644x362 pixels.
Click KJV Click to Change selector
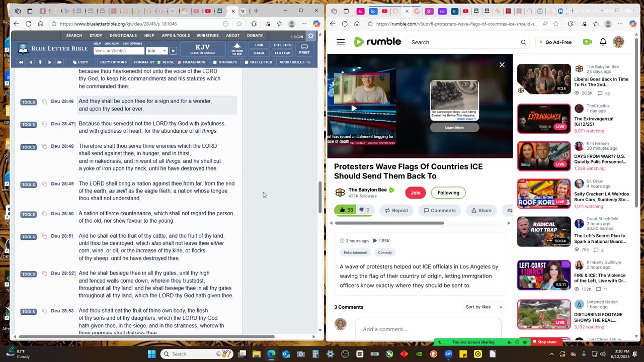click(202, 49)
